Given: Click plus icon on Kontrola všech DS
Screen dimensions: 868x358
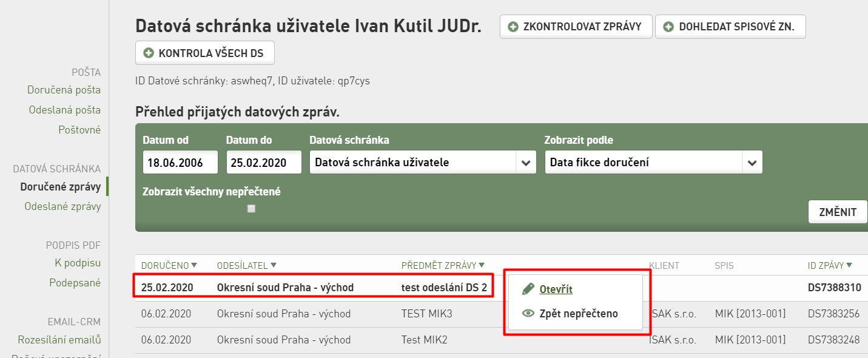Looking at the screenshot, I should coord(149,53).
